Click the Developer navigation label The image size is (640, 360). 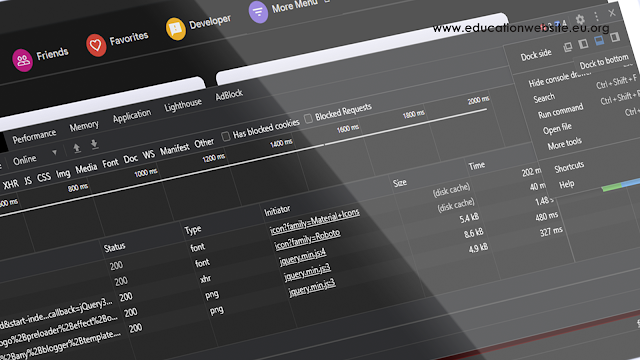210,22
